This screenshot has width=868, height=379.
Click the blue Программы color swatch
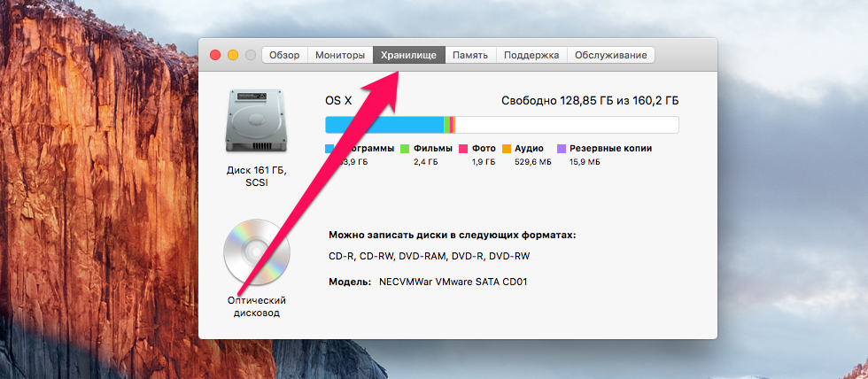(329, 148)
